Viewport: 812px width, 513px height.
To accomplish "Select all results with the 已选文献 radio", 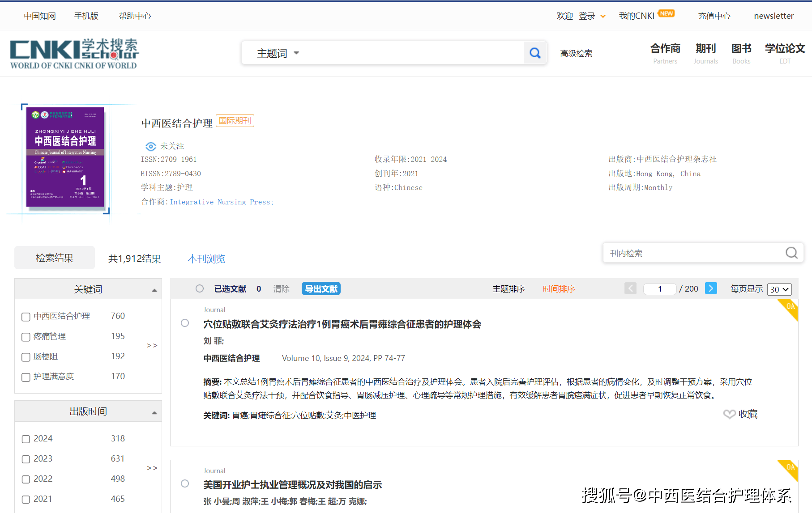I will click(200, 288).
